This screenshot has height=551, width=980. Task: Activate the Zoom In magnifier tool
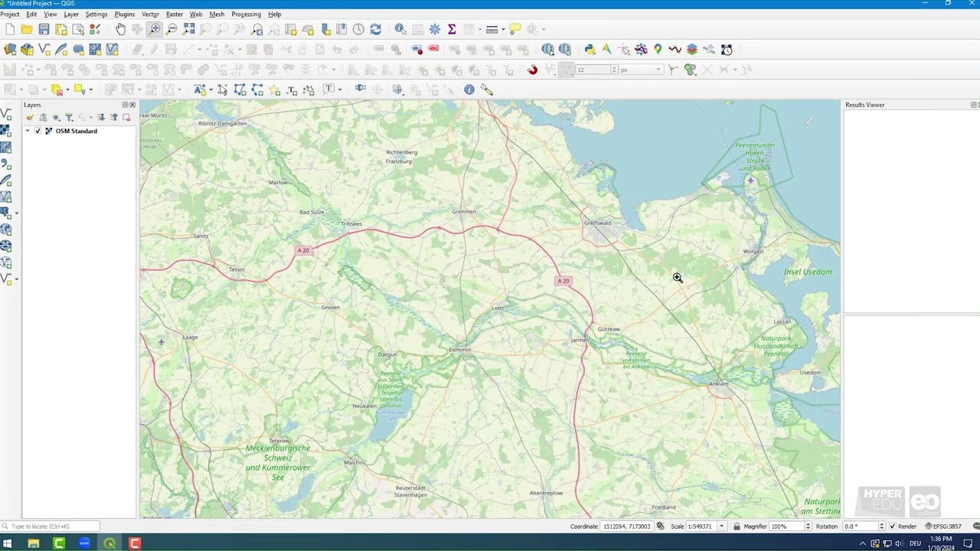(x=155, y=29)
